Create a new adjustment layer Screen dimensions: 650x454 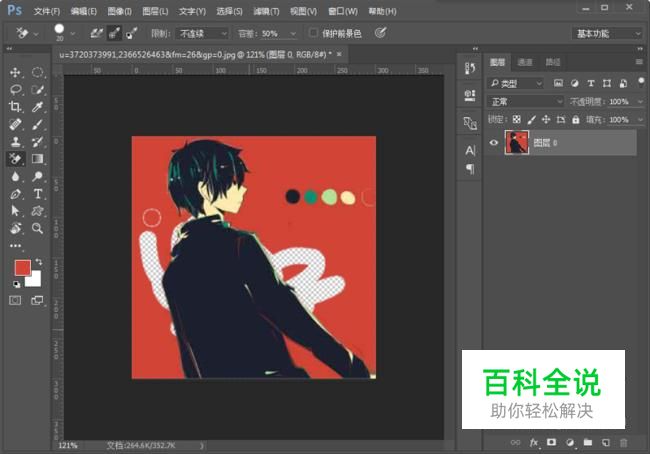point(570,442)
